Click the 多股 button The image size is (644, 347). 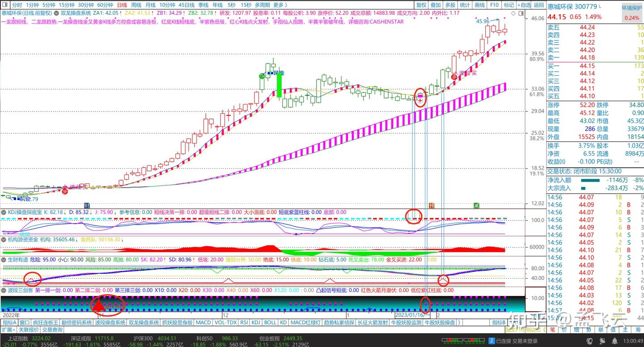click(450, 5)
